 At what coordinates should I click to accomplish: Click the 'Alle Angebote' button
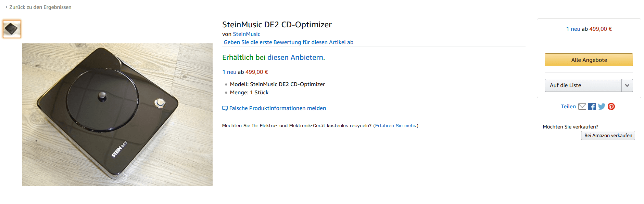coord(589,60)
